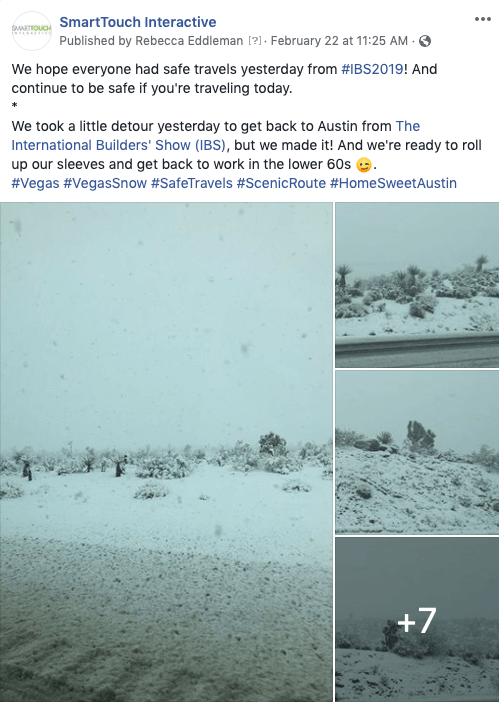
Task: Click the February 22 at 11:25 AM timestamp
Action: click(x=339, y=41)
